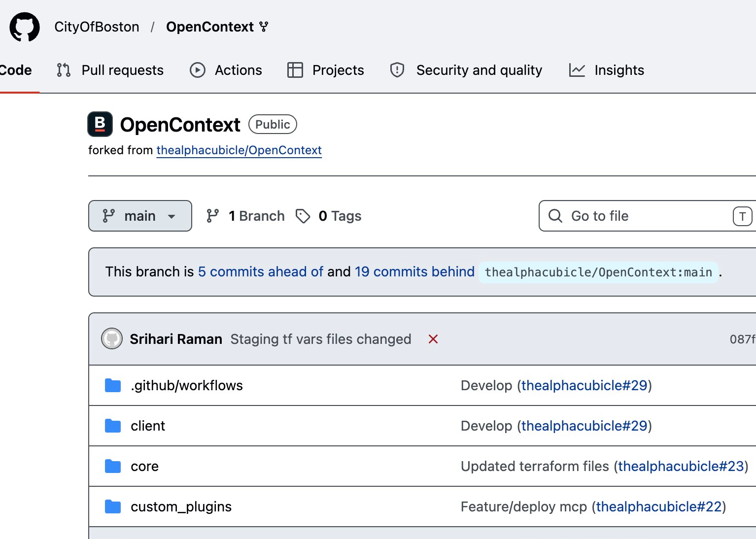
Task: Click the tag icon next to 0 Tags
Action: 303,216
